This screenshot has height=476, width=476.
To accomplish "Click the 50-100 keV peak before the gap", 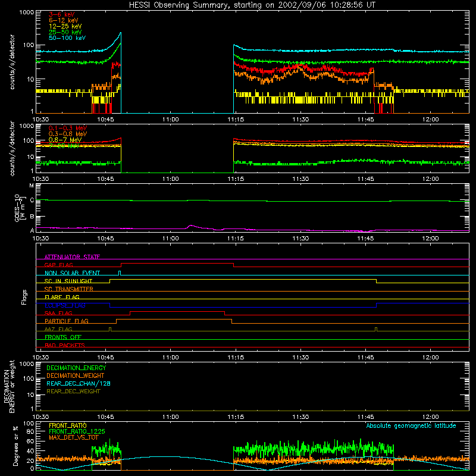I will 121,33.
